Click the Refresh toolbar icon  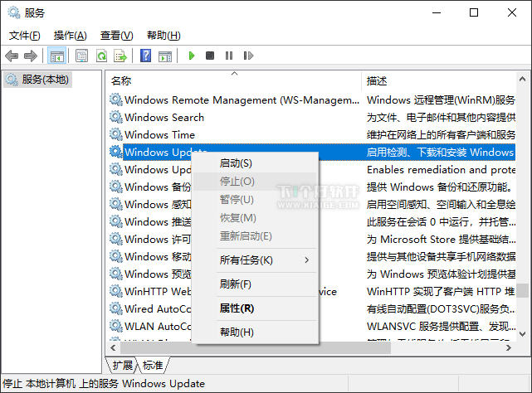pyautogui.click(x=101, y=56)
